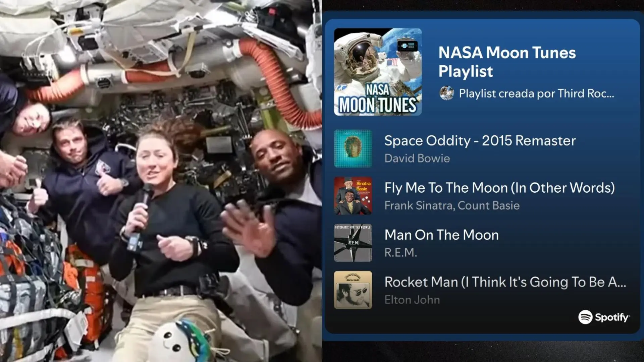The width and height of the screenshot is (644, 362).
Task: Open Automatic for the People album art
Action: click(x=353, y=243)
